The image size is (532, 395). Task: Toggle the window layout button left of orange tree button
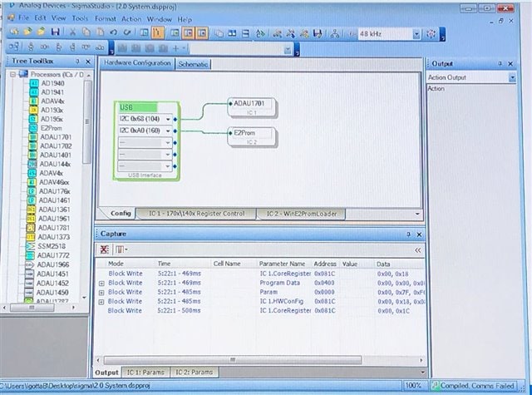point(144,33)
